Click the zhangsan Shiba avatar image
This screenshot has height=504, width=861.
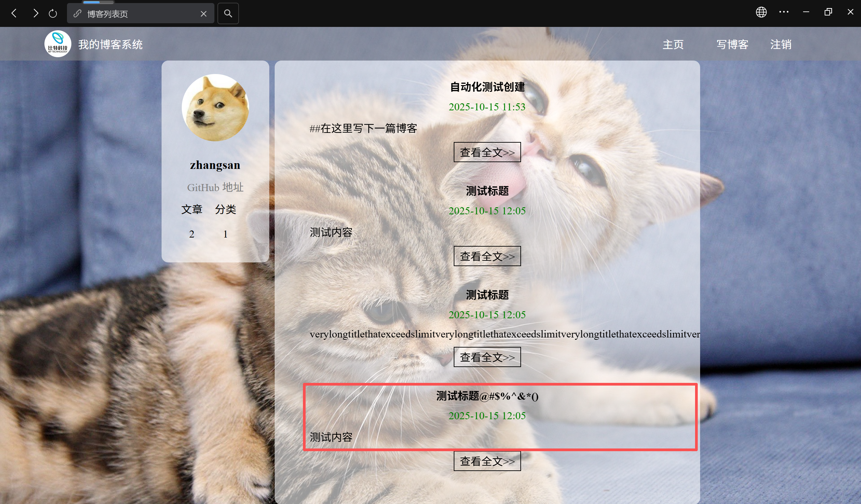pos(215,108)
